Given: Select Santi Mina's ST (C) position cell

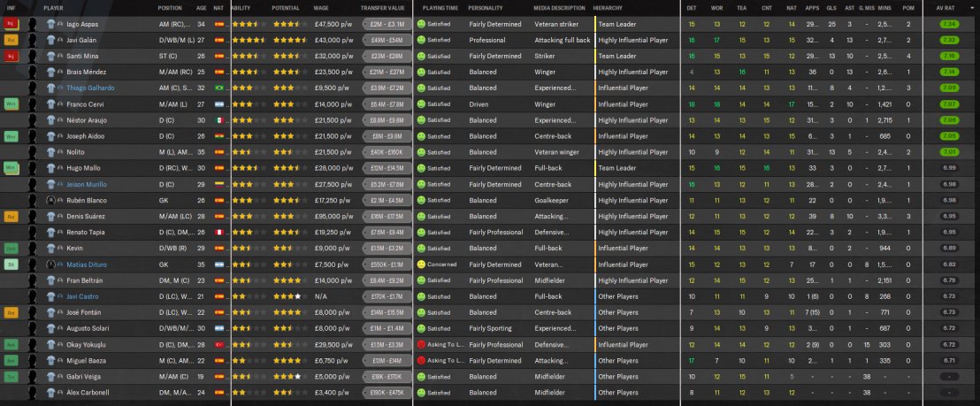Looking at the screenshot, I should (168, 57).
